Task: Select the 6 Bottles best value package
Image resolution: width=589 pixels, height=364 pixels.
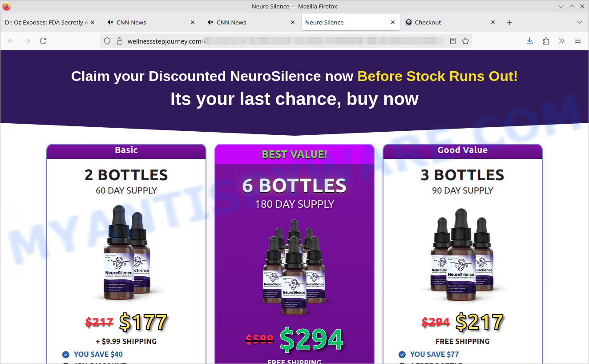Action: 294,254
